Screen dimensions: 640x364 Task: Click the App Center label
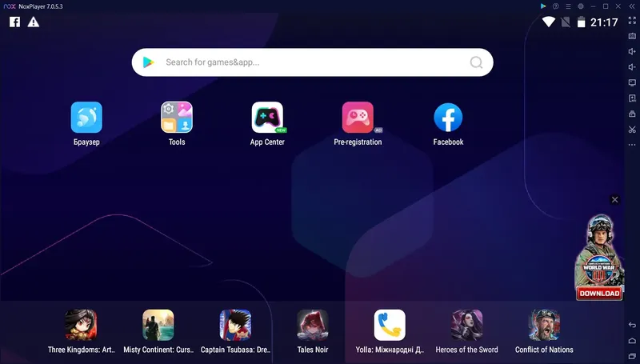267,142
